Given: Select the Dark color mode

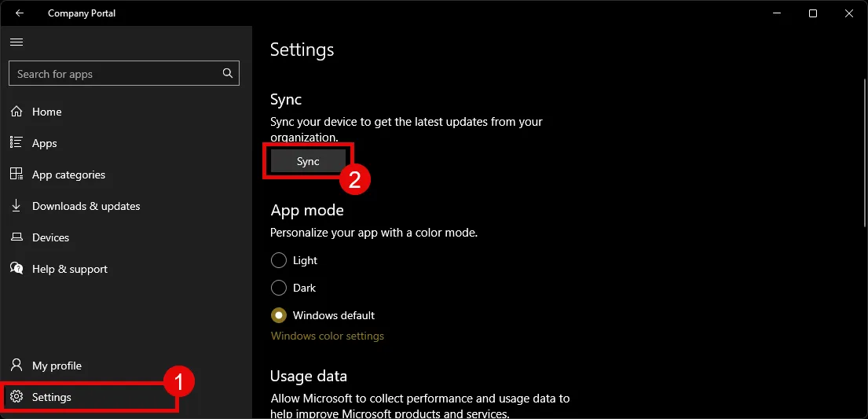Looking at the screenshot, I should click(x=278, y=288).
